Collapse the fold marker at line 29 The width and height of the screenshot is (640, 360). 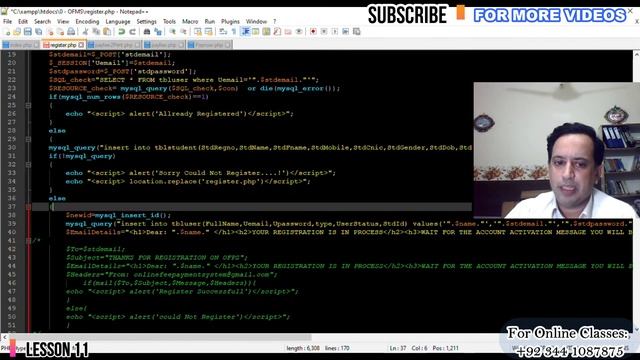click(x=28, y=139)
